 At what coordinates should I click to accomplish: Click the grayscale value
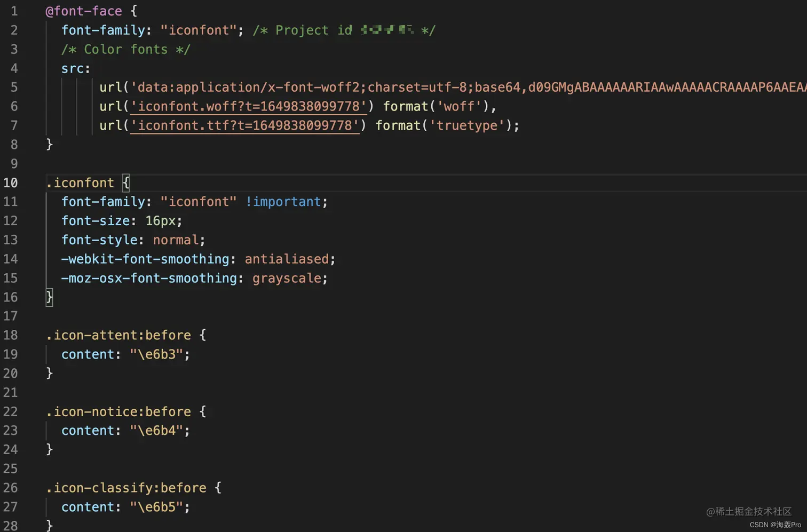(287, 278)
